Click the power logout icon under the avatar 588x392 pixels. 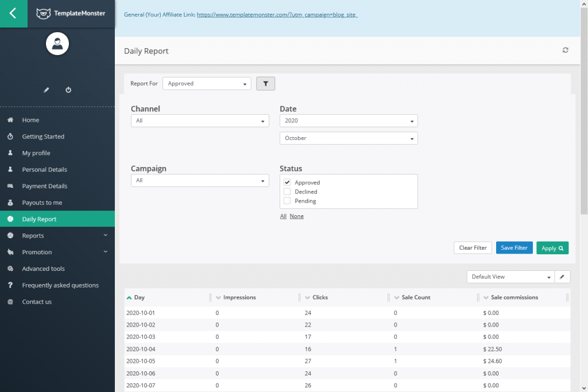pyautogui.click(x=68, y=90)
